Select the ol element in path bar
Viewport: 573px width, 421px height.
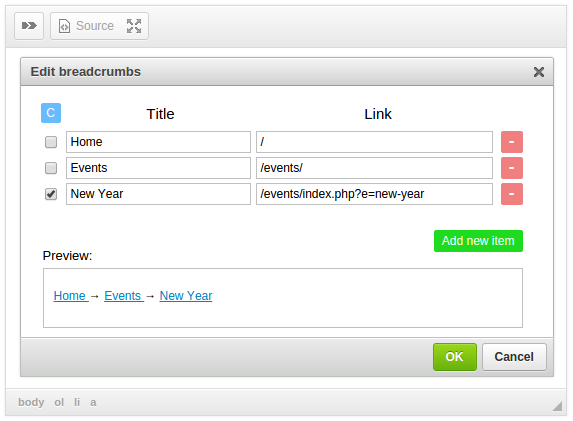[x=59, y=402]
